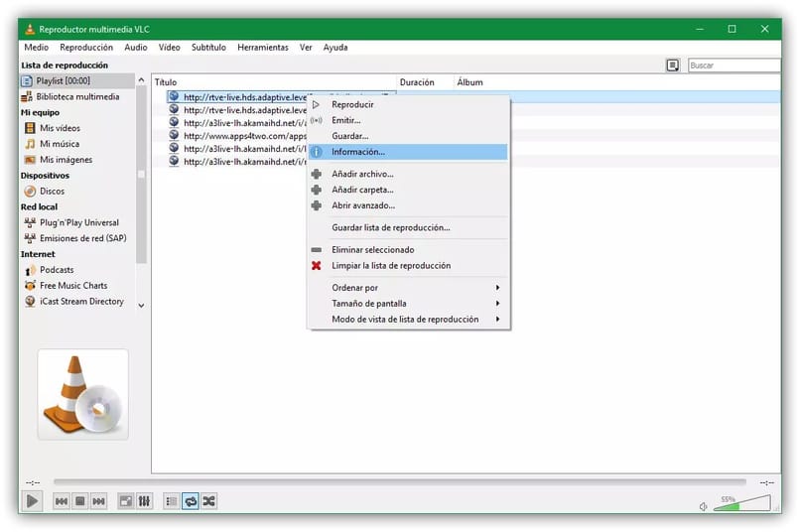Image resolution: width=800 pixels, height=532 pixels.
Task: Toggle fullscreen video mode icon
Action: (126, 502)
